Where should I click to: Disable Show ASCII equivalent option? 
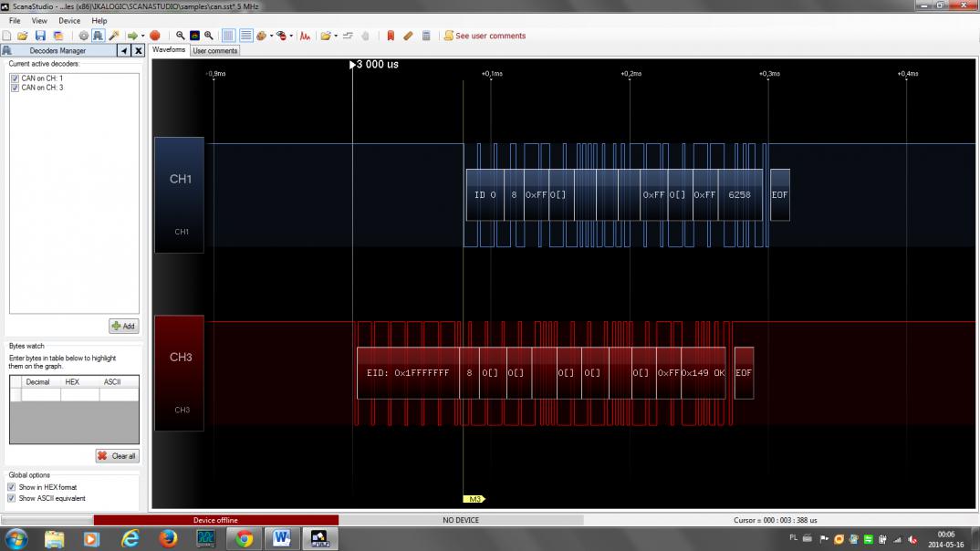point(13,498)
